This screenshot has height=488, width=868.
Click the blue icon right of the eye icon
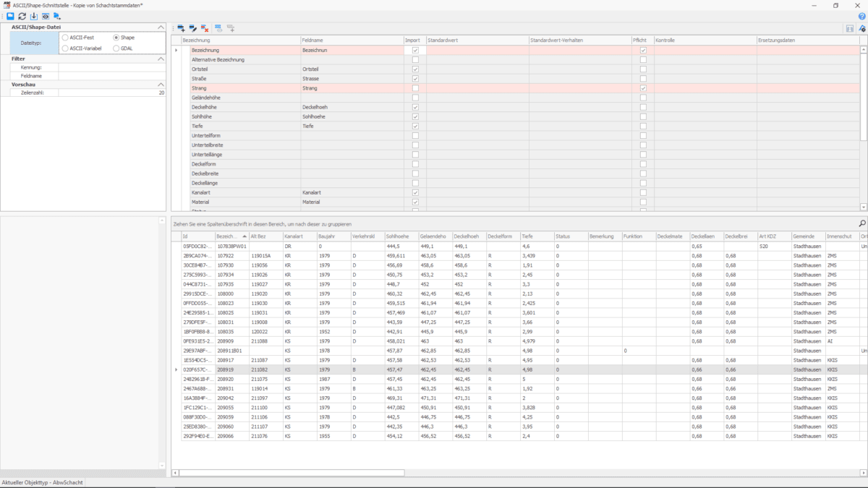pos(56,16)
